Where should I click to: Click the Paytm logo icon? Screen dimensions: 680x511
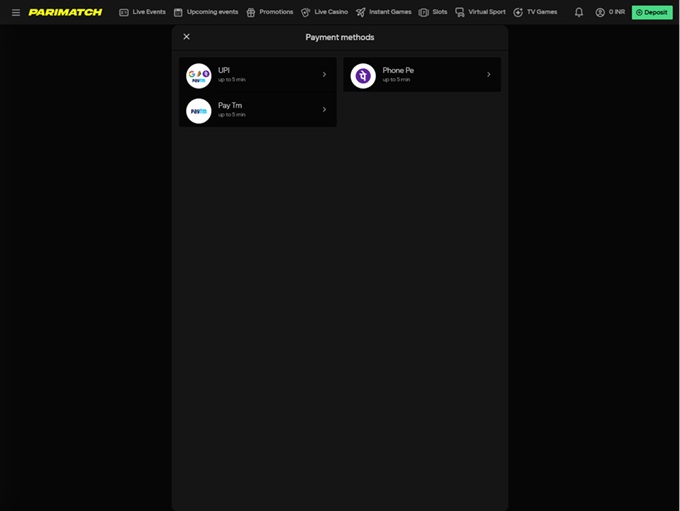(199, 110)
